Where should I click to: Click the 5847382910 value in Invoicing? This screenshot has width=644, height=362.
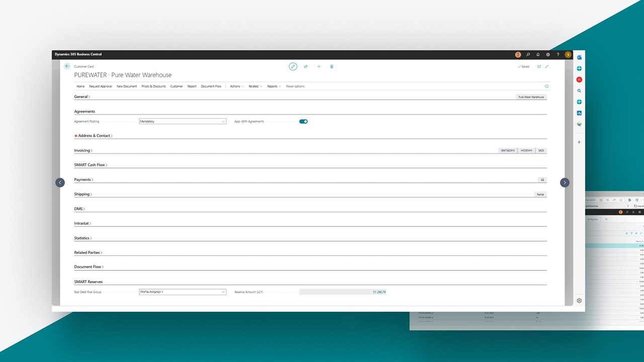(x=508, y=150)
